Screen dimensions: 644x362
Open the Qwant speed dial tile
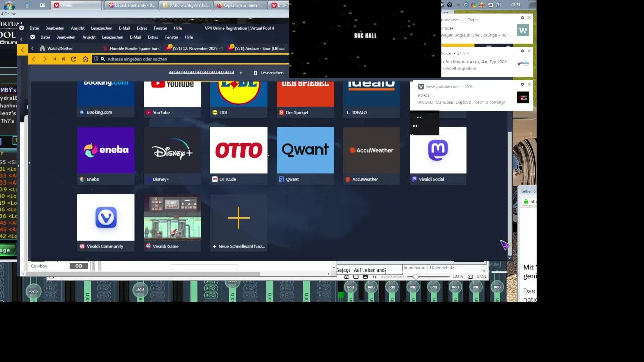tap(305, 155)
